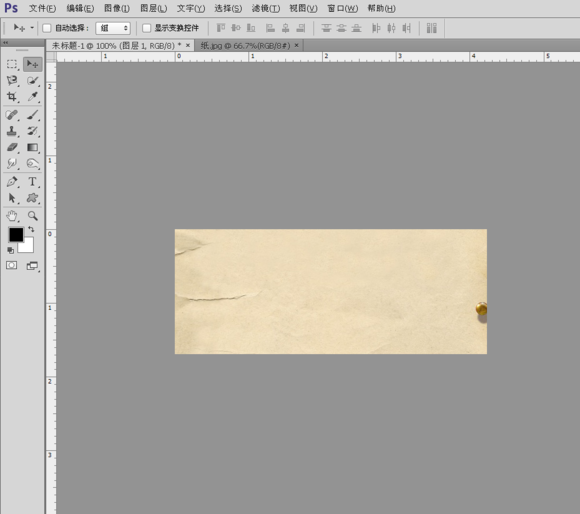Select the Rectangular Marquee tool
580x514 pixels.
[x=12, y=64]
